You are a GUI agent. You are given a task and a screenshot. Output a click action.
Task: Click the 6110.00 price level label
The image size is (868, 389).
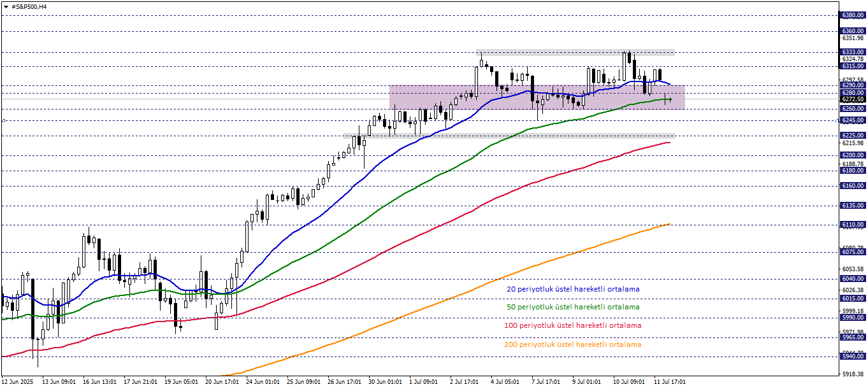click(x=853, y=225)
